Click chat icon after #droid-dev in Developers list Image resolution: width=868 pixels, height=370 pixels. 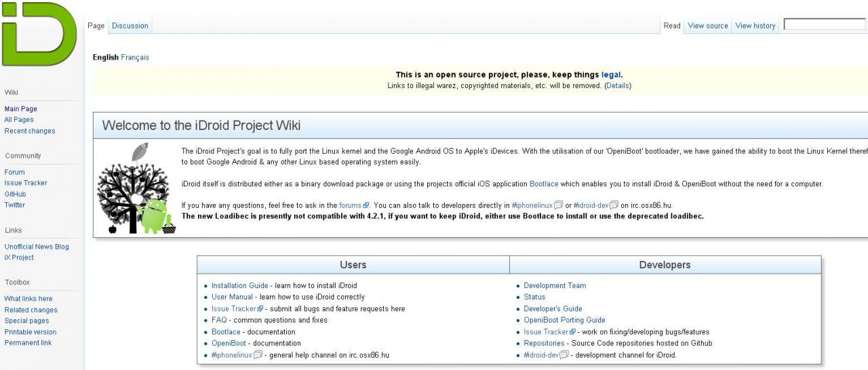pyautogui.click(x=565, y=355)
